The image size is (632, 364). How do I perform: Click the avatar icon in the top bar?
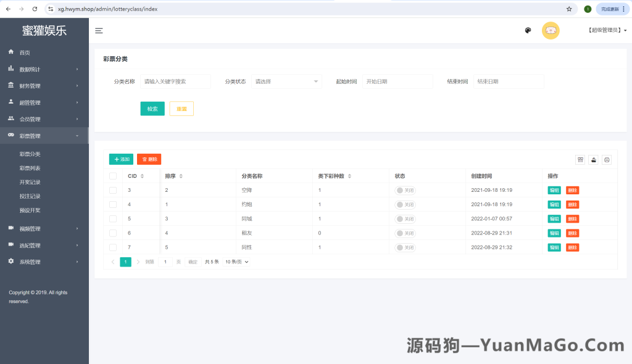[550, 30]
